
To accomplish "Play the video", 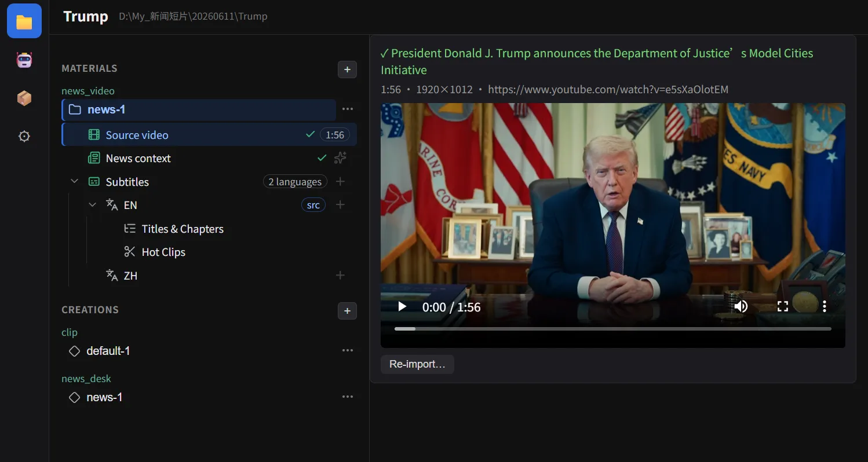I will (402, 306).
